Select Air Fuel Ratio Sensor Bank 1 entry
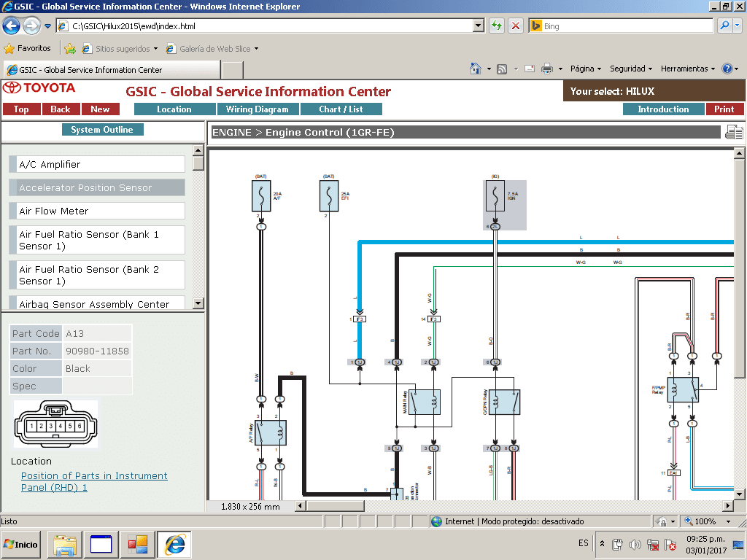 click(97, 240)
